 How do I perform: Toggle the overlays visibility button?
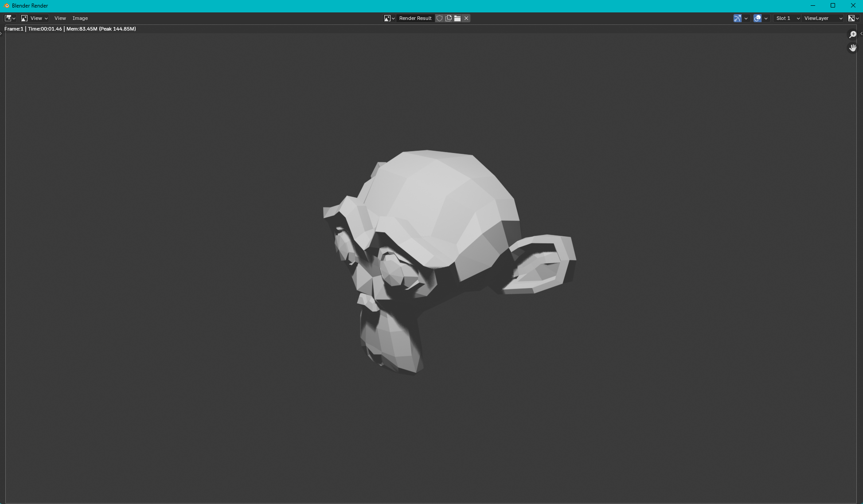coord(758,18)
